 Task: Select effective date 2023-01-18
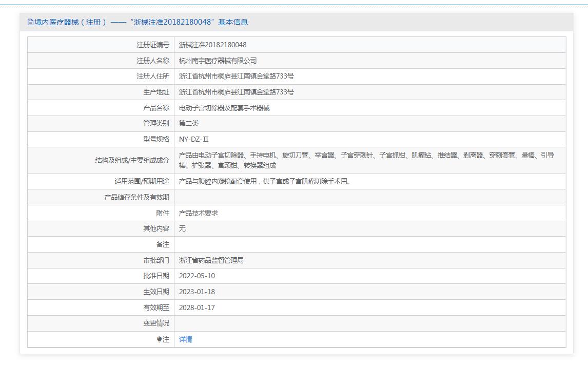(197, 292)
